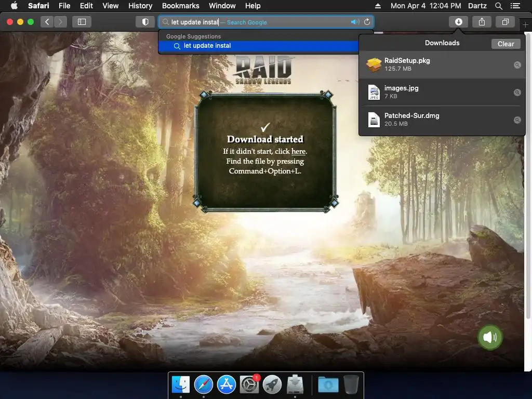The image size is (532, 399).
Task: Toggle the Downloads popover button
Action: (458, 22)
